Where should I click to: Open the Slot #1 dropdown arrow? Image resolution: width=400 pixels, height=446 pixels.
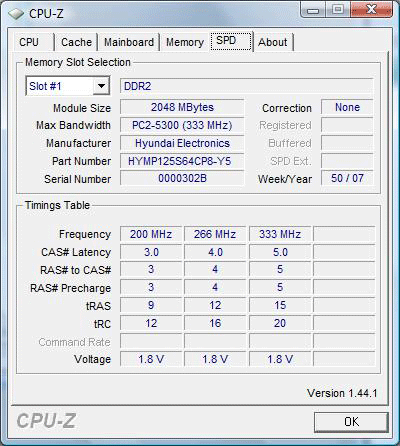click(101, 86)
